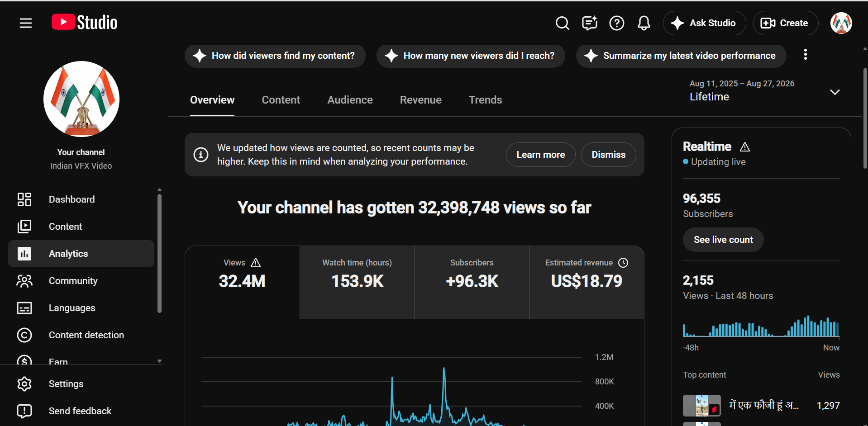The width and height of the screenshot is (868, 426).
Task: Switch to the Revenue tab
Action: tap(421, 100)
